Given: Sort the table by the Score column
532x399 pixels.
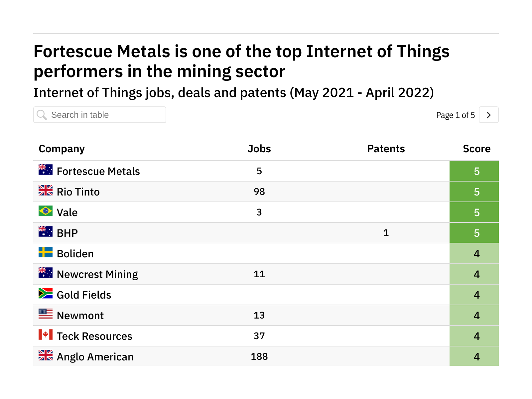Looking at the screenshot, I should point(477,149).
